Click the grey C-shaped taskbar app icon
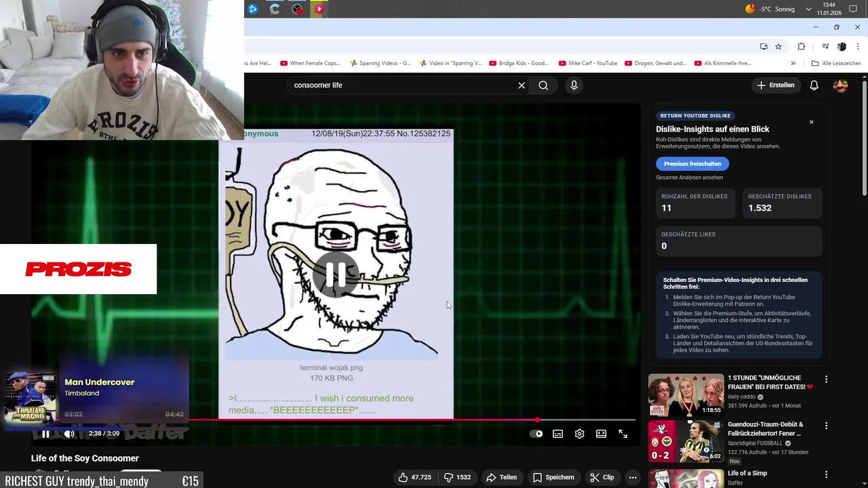 click(275, 9)
